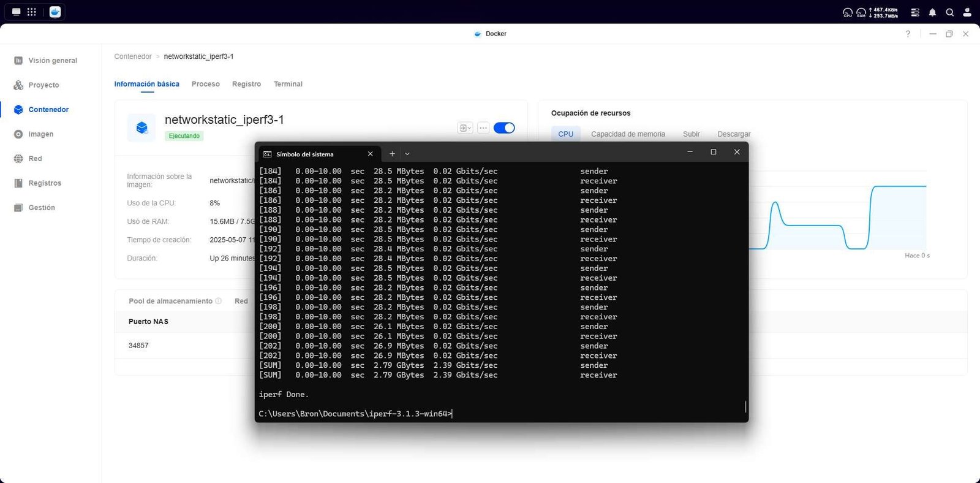Minimize the command prompt window

[x=690, y=152]
